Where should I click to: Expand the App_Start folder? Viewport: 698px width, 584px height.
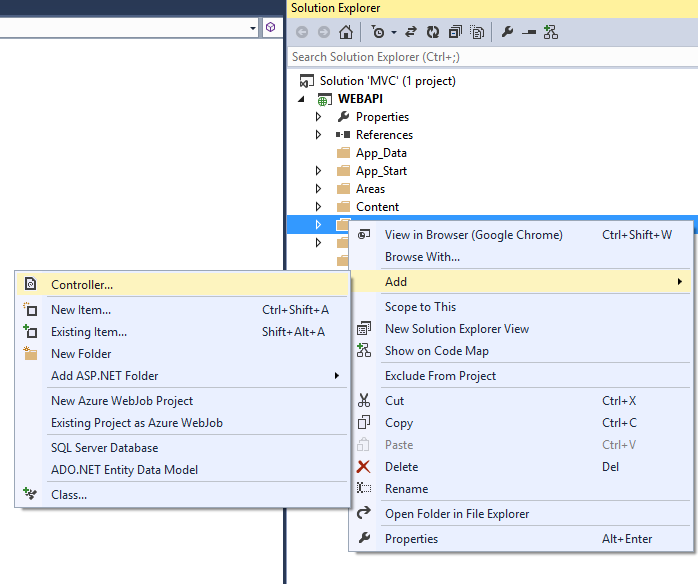(318, 170)
